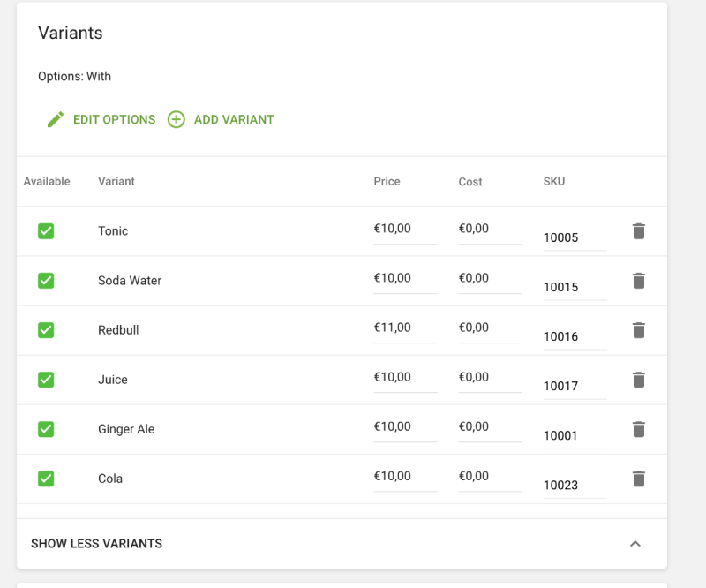Remove the Redbull variant with trash icon
This screenshot has width=706, height=588.
coord(639,330)
